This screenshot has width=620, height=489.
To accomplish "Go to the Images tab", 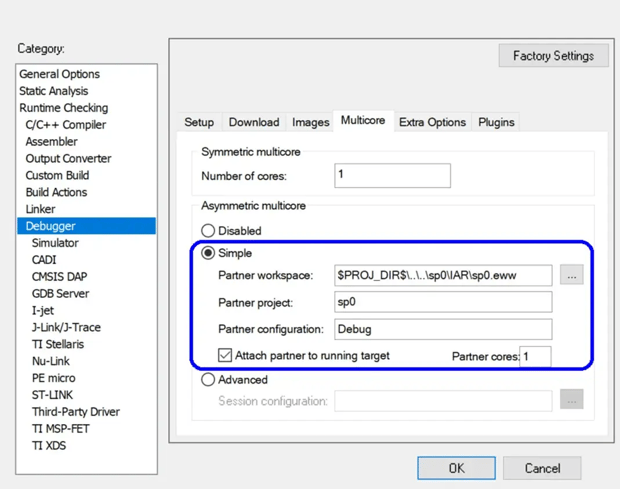I will (x=310, y=122).
